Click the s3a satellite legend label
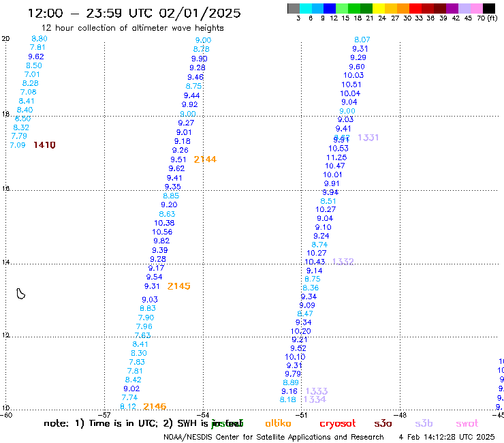Image resolution: width=504 pixels, height=443 pixels. pos(383,423)
